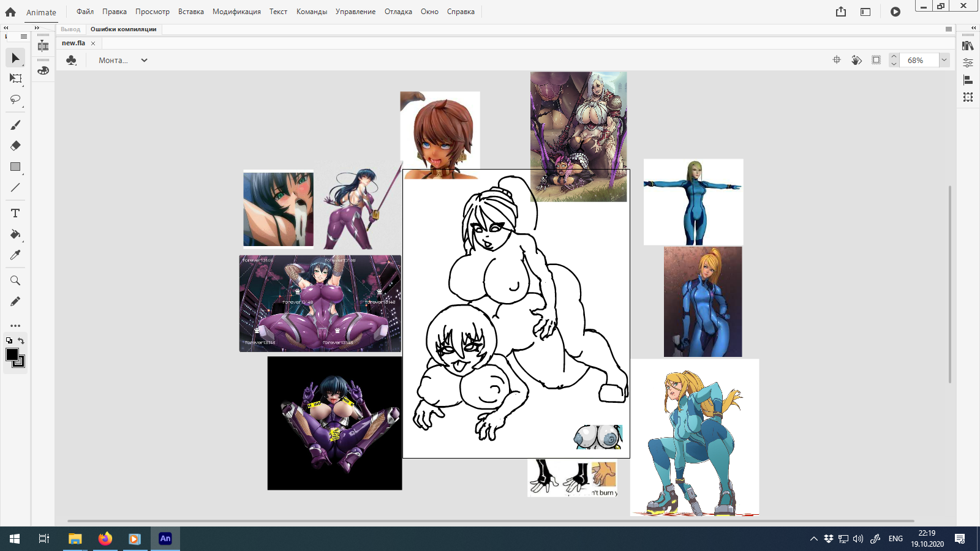Open the Текст menu
The width and height of the screenshot is (980, 551).
pyautogui.click(x=278, y=12)
